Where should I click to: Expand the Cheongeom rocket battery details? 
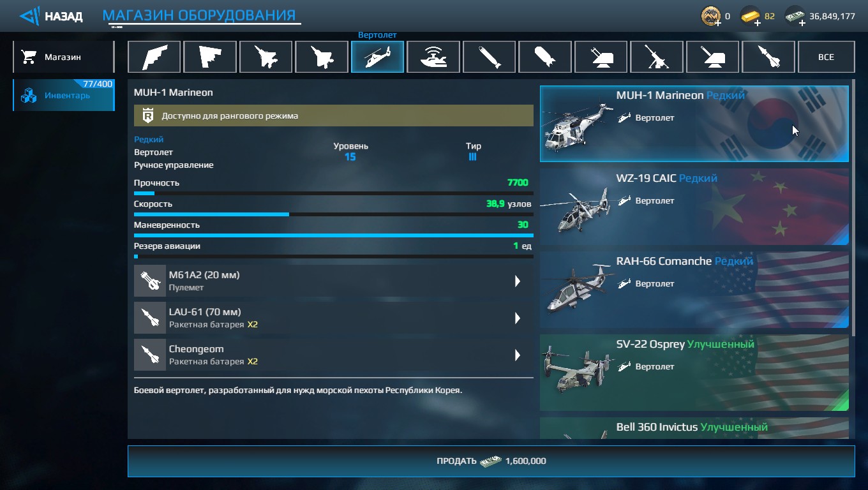518,355
